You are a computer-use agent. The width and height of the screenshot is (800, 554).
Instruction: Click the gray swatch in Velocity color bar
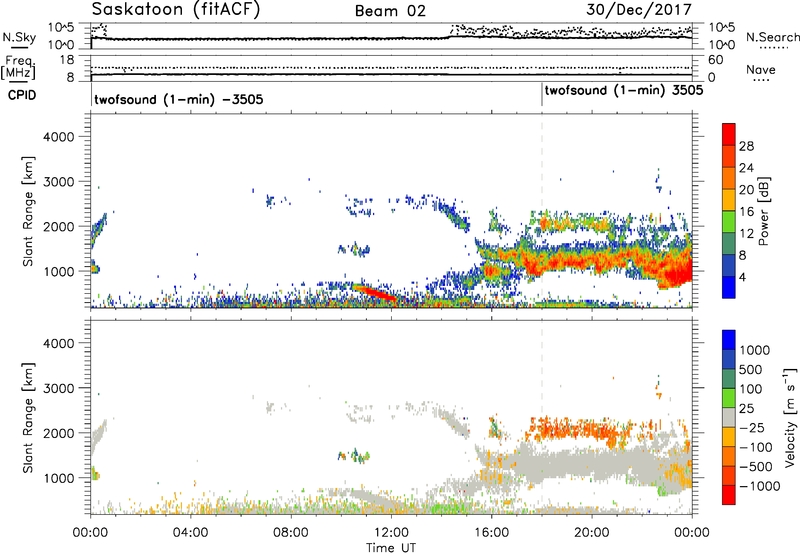(x=729, y=417)
